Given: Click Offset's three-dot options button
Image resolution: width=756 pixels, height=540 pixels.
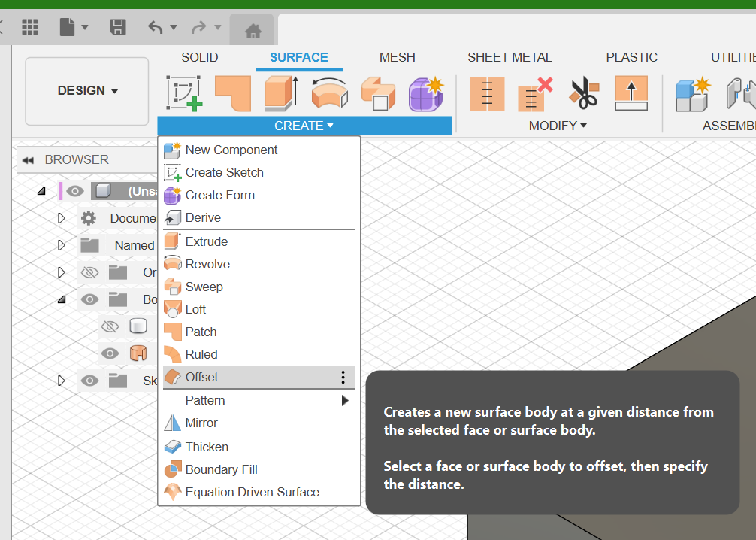Looking at the screenshot, I should [343, 378].
